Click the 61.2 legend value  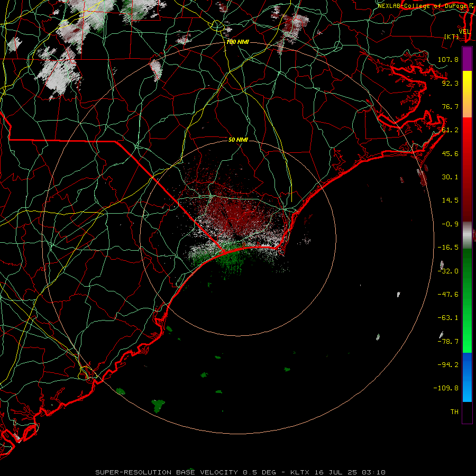tap(450, 130)
